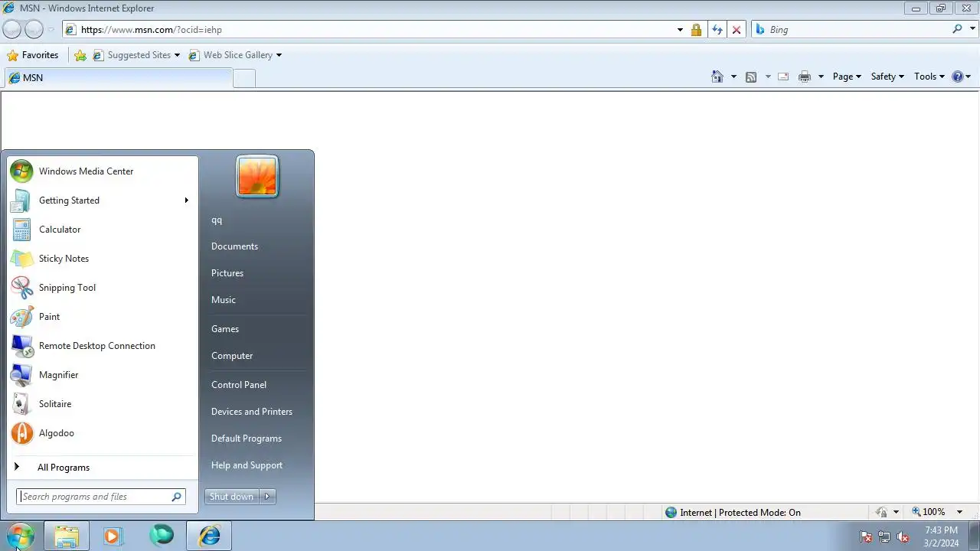The width and height of the screenshot is (980, 551).
Task: Open Games folder
Action: click(x=225, y=329)
